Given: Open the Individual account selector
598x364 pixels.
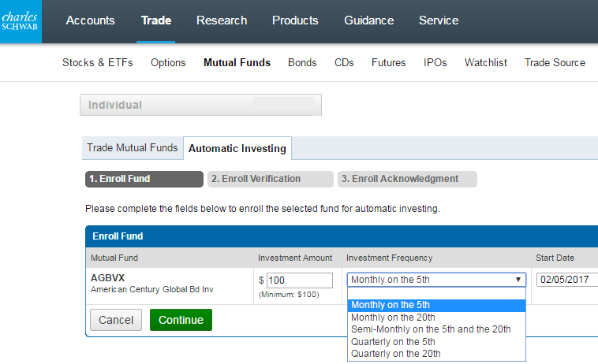Looking at the screenshot, I should click(x=200, y=105).
